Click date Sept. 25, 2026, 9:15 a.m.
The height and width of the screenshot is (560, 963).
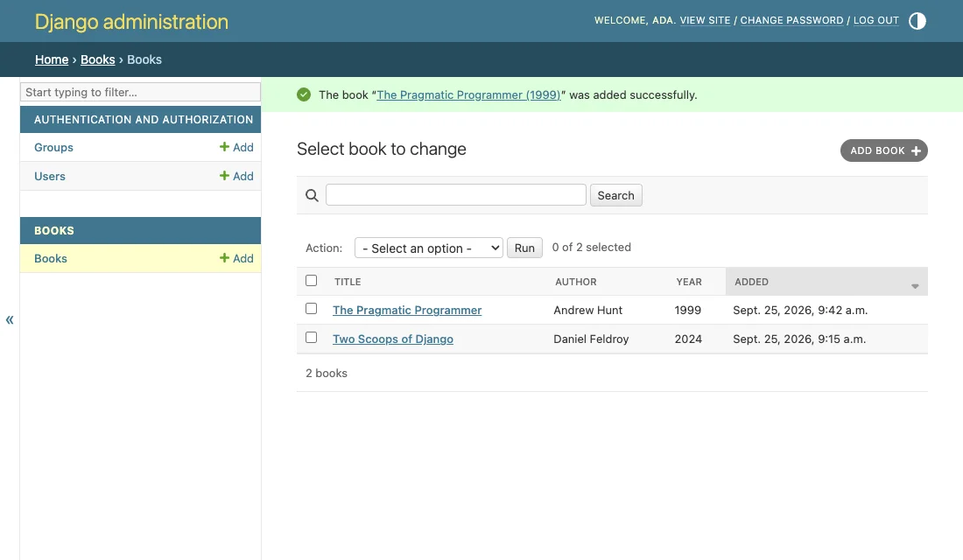pyautogui.click(x=799, y=339)
